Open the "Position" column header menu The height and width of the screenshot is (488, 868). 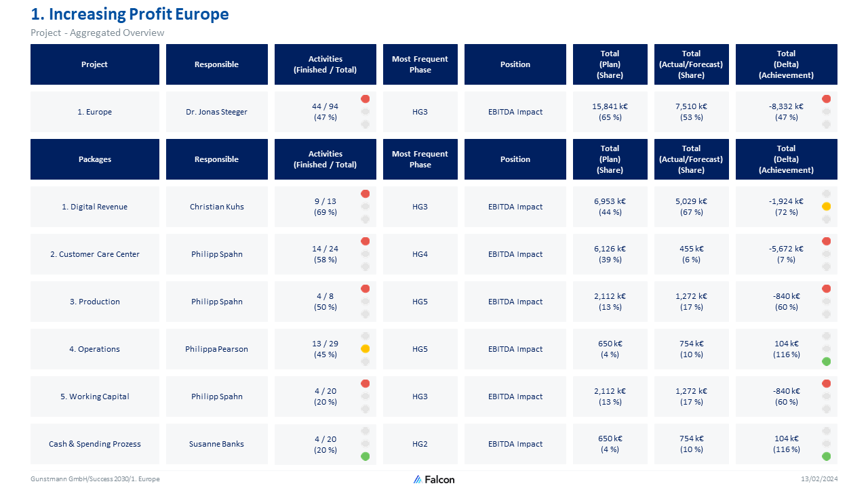515,64
